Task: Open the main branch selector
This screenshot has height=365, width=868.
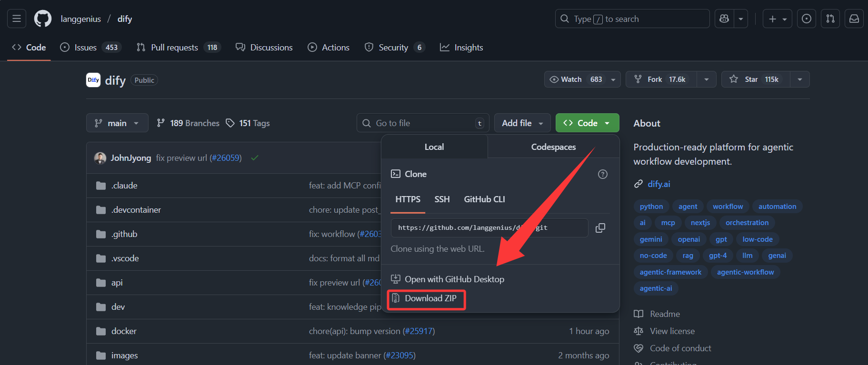Action: coord(117,123)
